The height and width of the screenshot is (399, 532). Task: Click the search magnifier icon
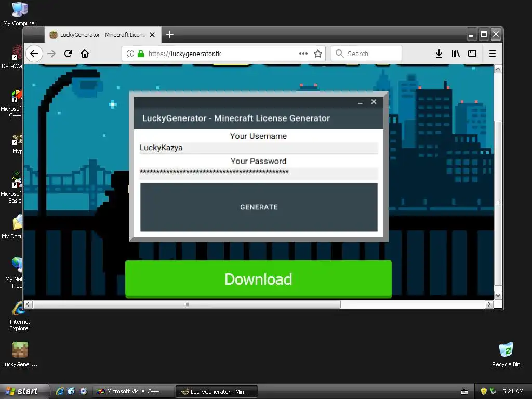(339, 54)
